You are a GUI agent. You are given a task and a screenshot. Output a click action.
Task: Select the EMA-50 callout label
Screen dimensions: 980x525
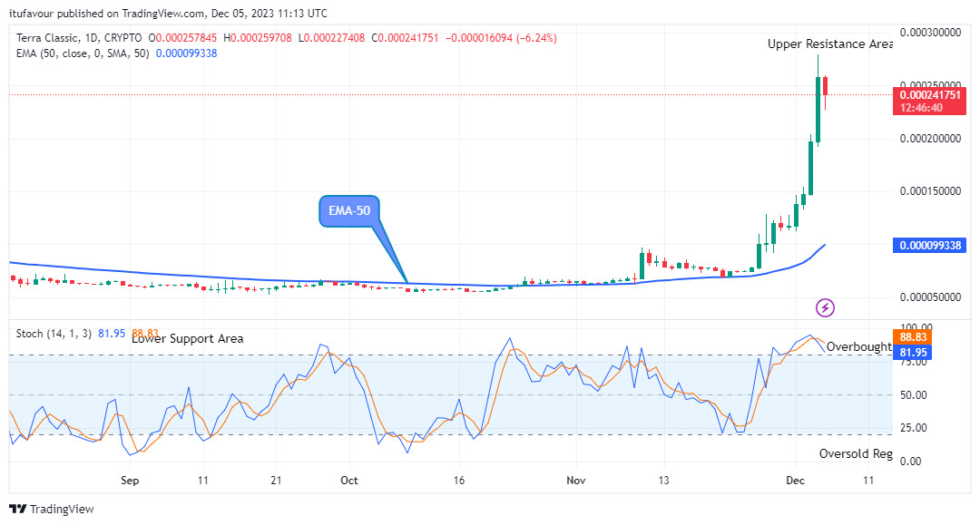click(349, 211)
